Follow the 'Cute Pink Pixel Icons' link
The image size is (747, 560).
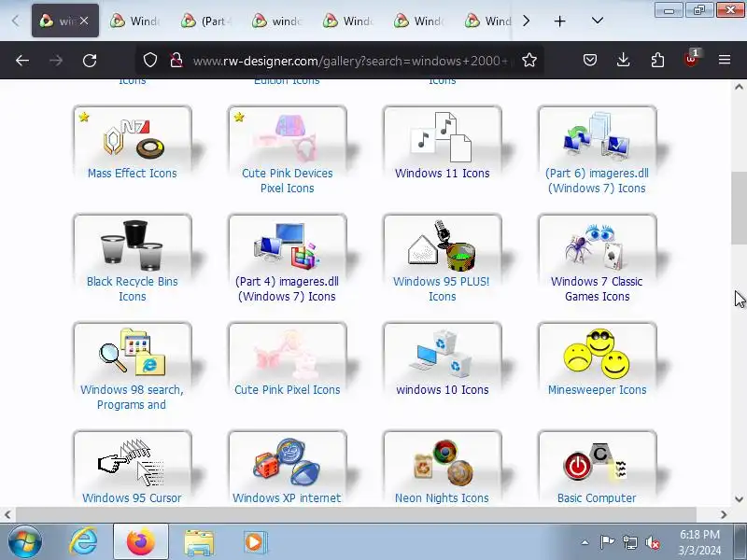pyautogui.click(x=288, y=389)
